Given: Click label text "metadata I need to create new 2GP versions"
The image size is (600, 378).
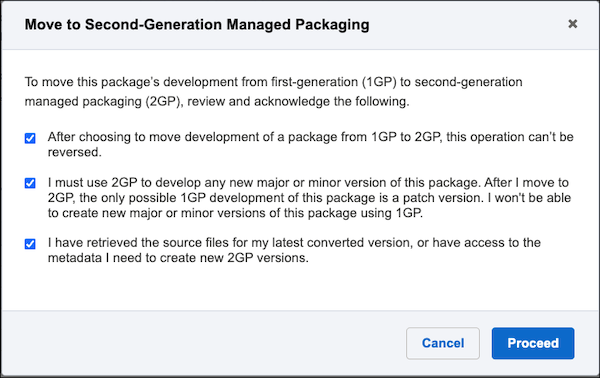Looking at the screenshot, I should click(x=178, y=258).
